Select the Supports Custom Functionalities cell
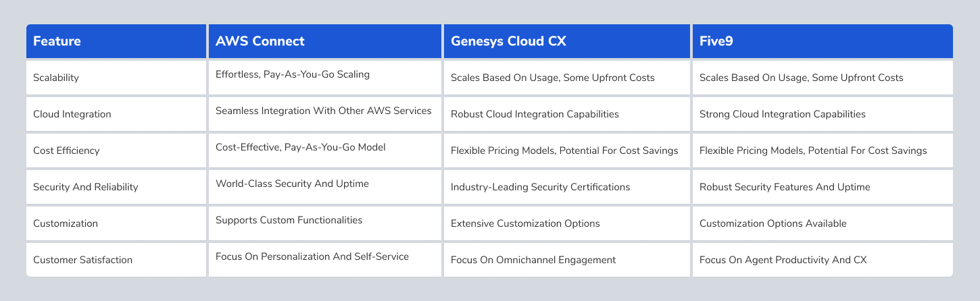 pyautogui.click(x=289, y=220)
